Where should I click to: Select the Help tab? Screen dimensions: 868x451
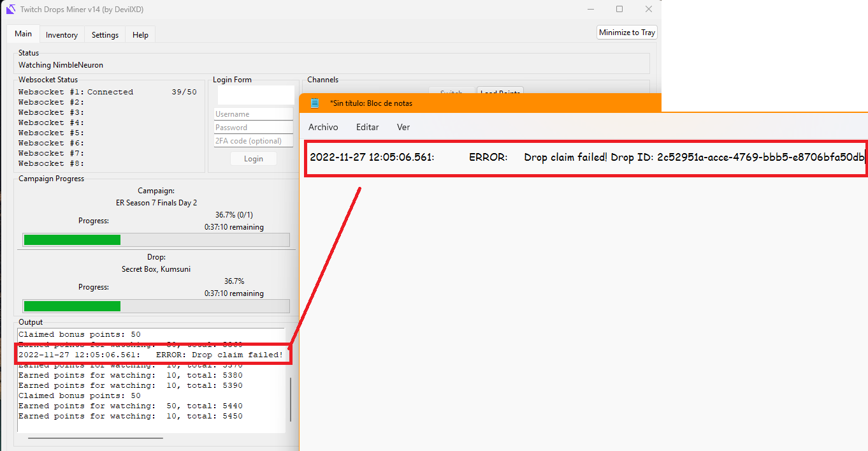[x=140, y=34]
